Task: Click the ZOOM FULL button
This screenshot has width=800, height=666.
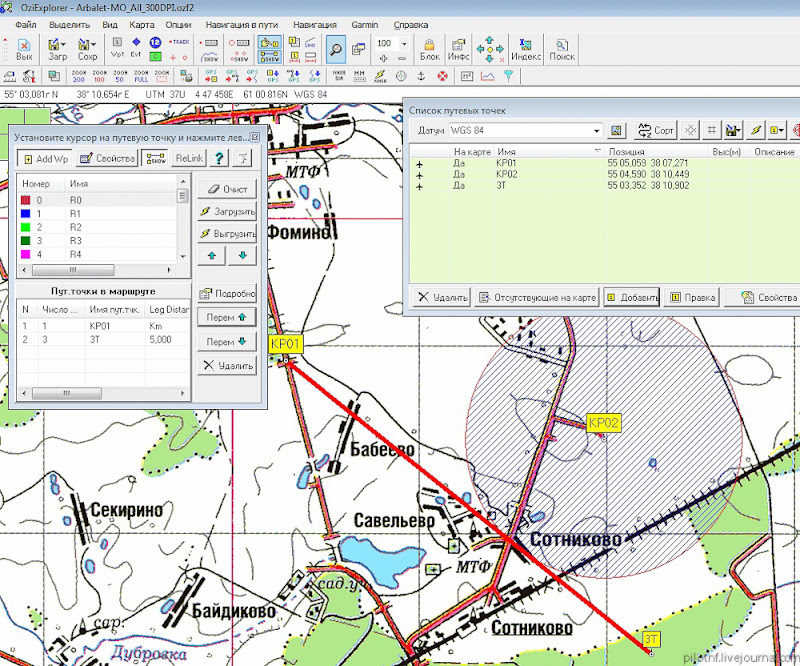Action: point(141,77)
